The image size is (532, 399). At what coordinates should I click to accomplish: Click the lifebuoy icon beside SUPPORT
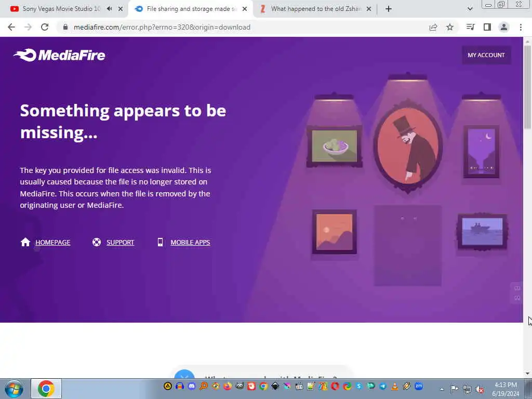pos(97,242)
